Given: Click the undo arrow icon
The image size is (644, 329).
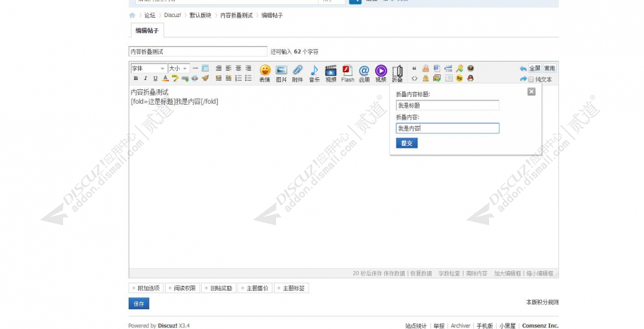Looking at the screenshot, I should (523, 69).
